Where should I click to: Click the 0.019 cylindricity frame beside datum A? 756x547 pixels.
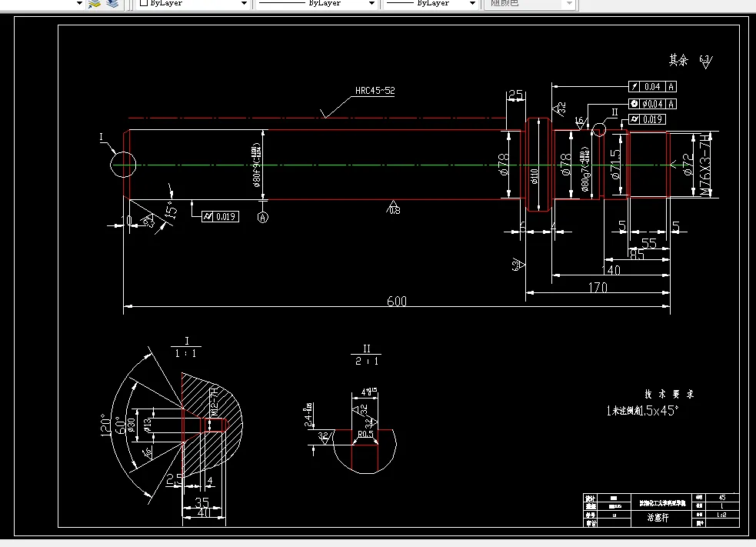(x=220, y=217)
